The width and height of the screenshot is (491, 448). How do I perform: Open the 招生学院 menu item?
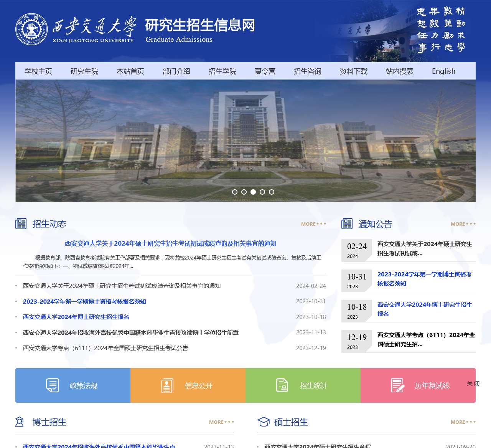(x=222, y=71)
